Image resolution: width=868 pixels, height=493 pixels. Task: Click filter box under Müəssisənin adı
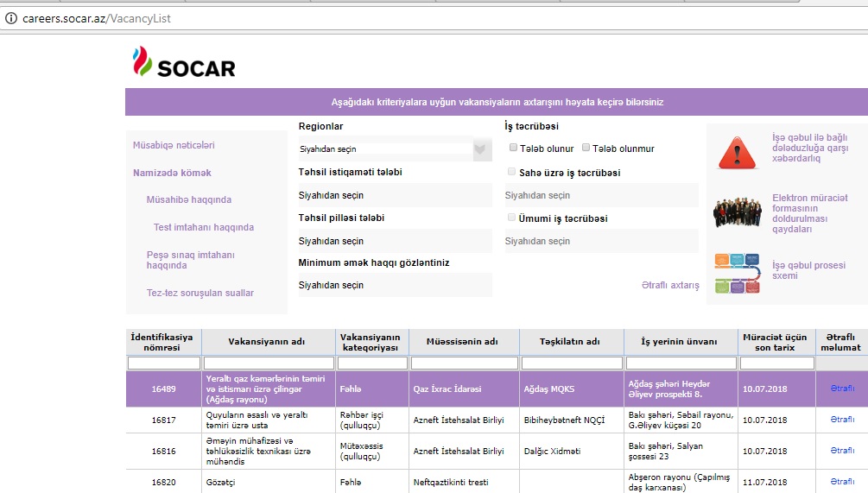coord(465,363)
